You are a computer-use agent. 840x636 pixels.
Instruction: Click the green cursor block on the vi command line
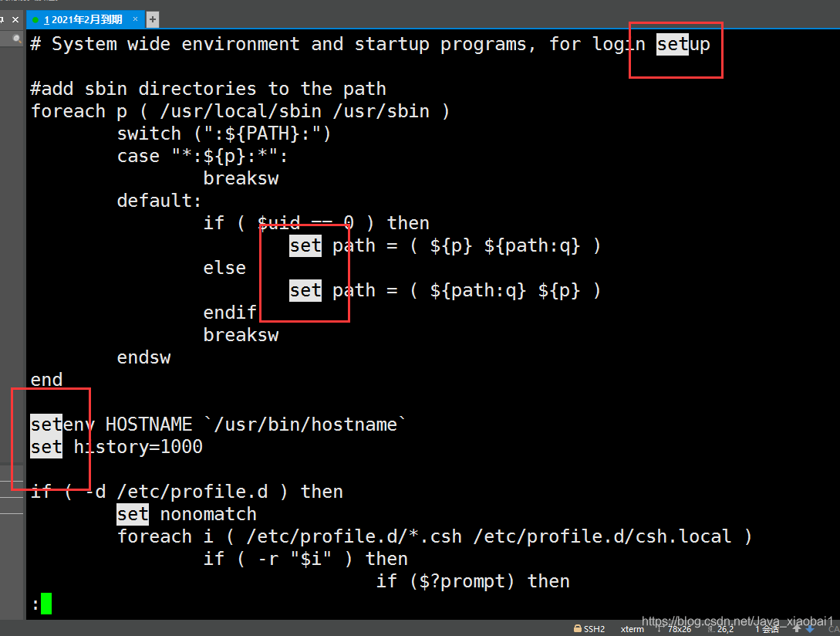46,604
